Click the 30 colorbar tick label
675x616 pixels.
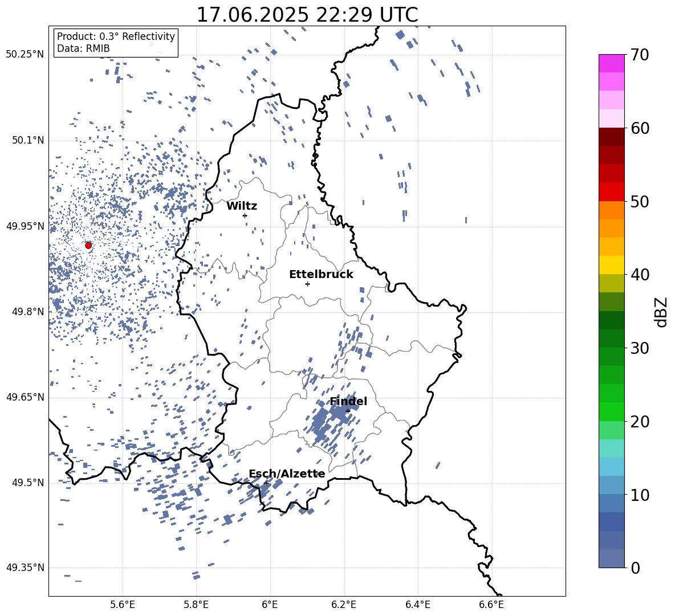click(640, 348)
